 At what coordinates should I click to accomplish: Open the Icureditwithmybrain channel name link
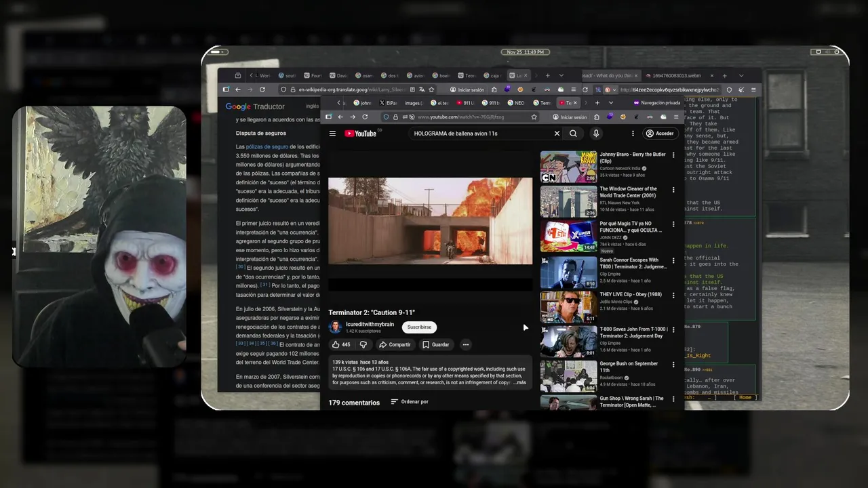pos(370,324)
